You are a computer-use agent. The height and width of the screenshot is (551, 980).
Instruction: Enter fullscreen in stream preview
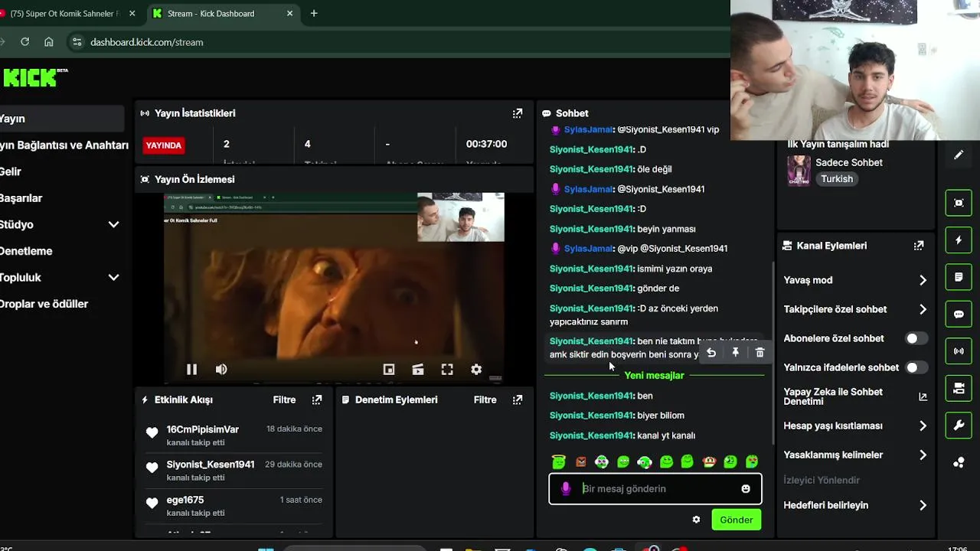tap(447, 370)
